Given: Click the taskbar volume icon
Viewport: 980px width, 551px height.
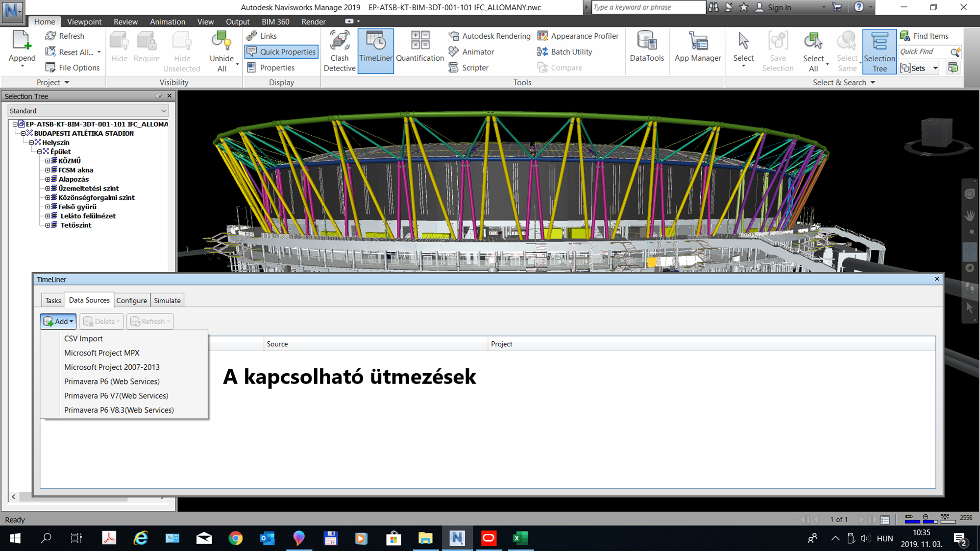Looking at the screenshot, I should [x=865, y=538].
